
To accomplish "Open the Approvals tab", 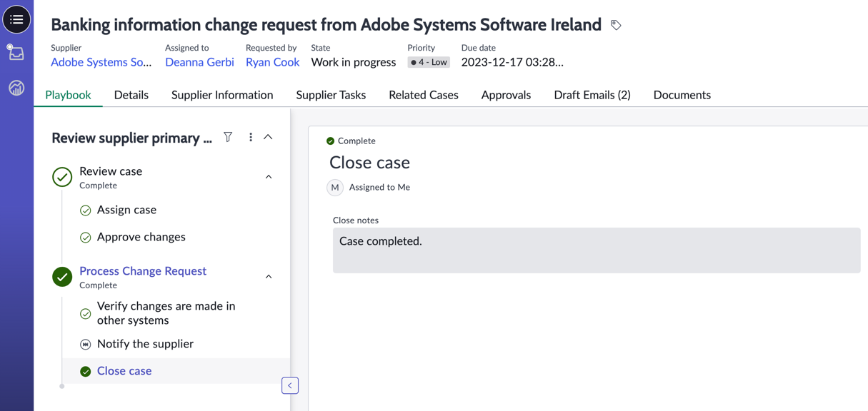I will [506, 95].
